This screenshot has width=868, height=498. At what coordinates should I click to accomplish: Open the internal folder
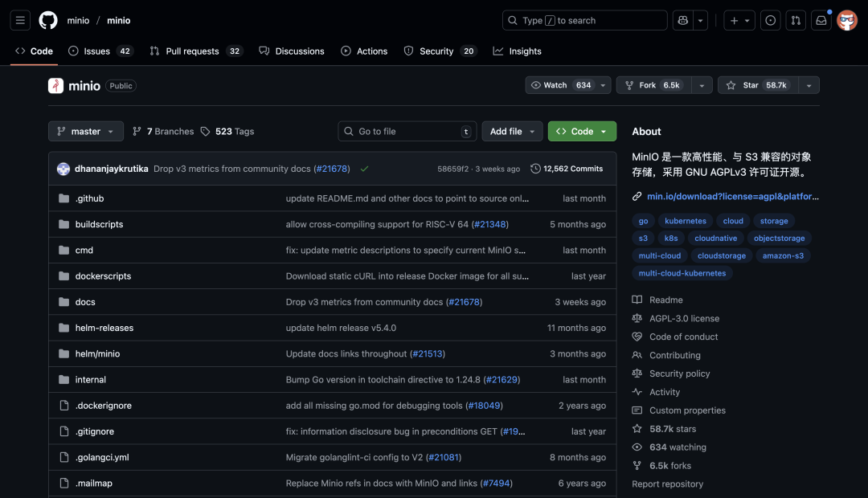click(90, 380)
